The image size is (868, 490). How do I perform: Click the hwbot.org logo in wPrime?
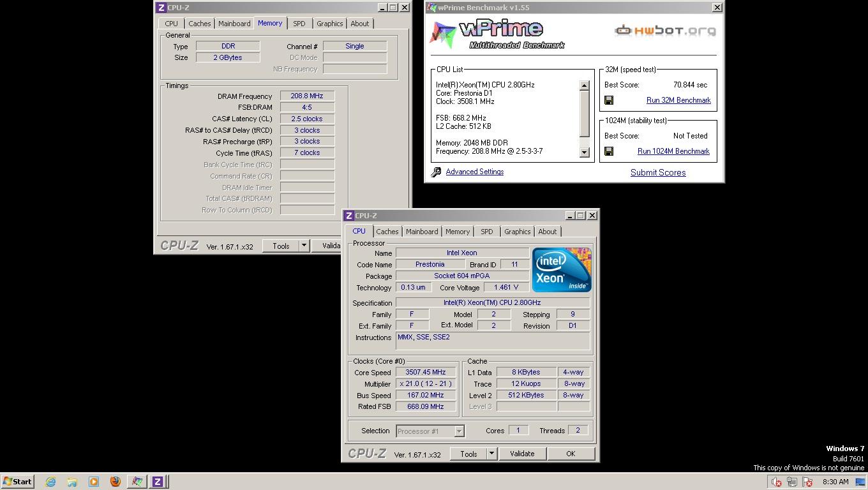coord(665,30)
